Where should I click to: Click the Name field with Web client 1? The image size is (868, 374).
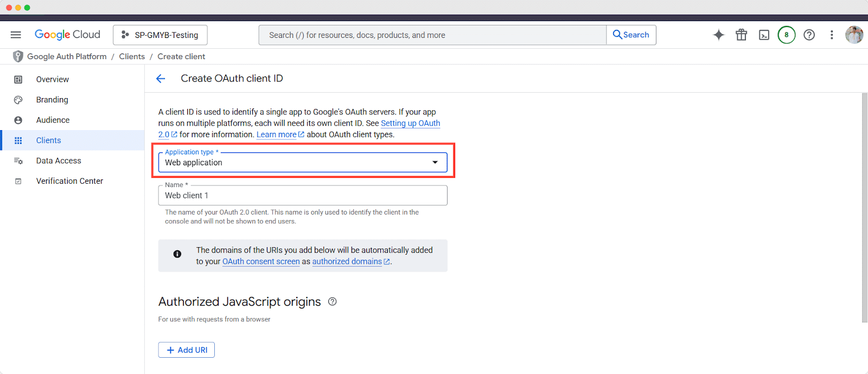[x=303, y=195]
